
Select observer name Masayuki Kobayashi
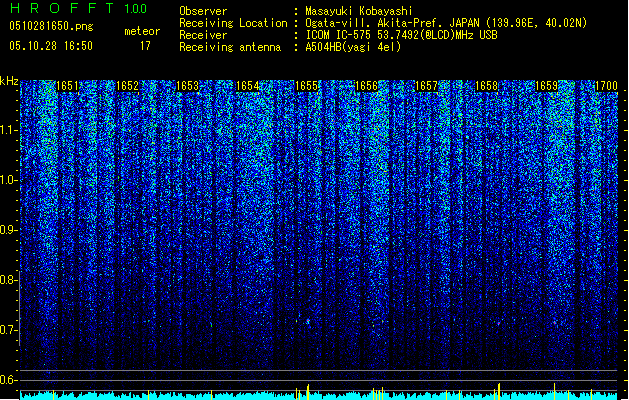pos(359,11)
